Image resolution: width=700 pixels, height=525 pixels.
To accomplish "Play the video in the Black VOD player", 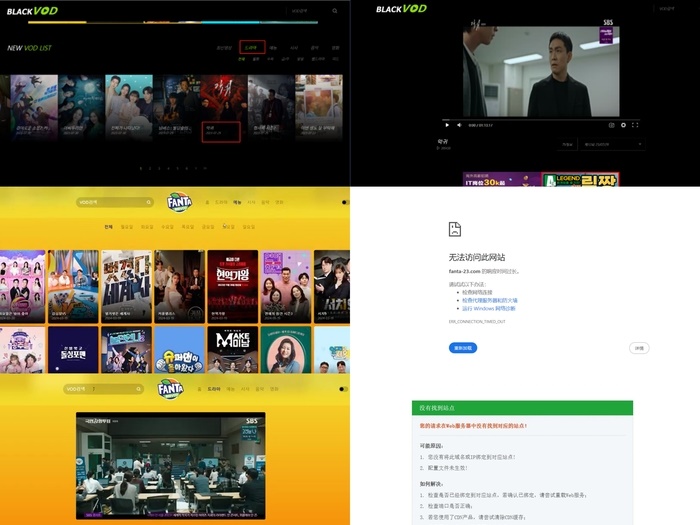I will 447,125.
